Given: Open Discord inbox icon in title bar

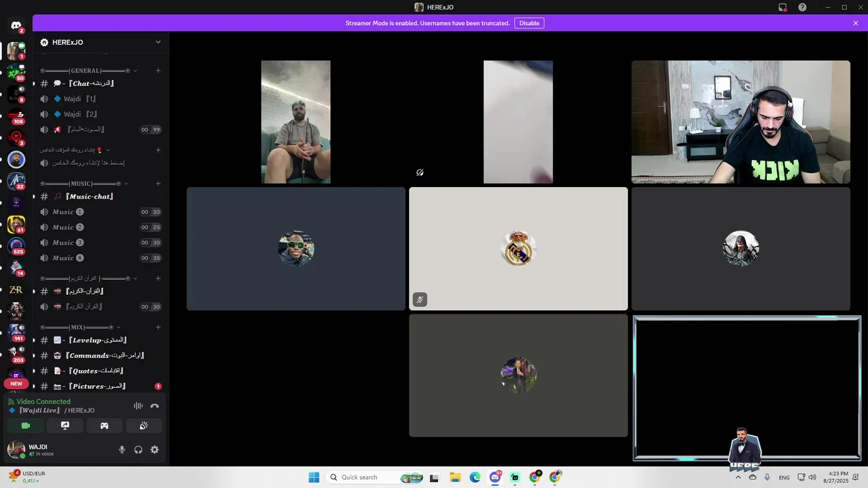Looking at the screenshot, I should [x=783, y=7].
